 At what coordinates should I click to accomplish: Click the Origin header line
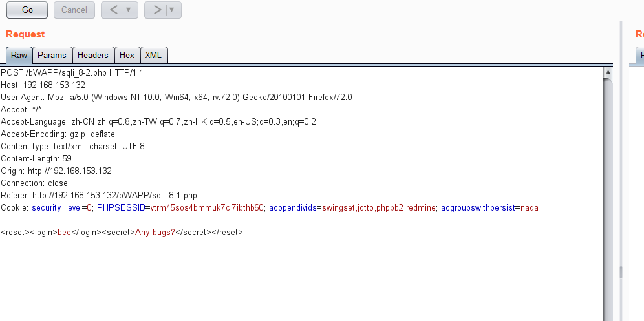[x=56, y=171]
